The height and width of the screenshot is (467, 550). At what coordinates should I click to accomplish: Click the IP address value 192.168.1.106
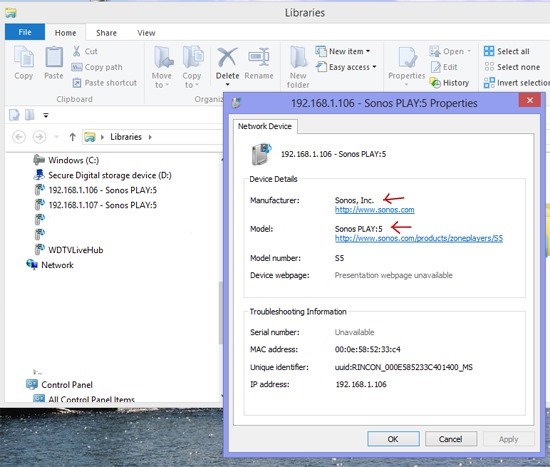tap(361, 384)
